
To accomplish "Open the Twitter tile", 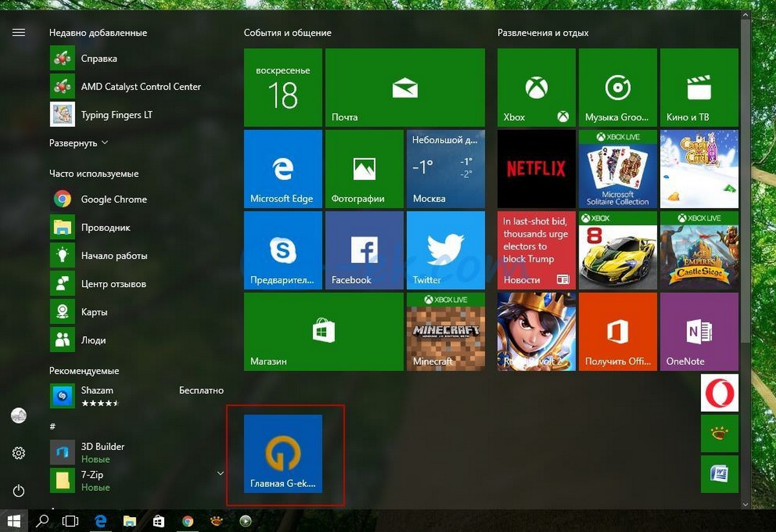I will [x=446, y=250].
